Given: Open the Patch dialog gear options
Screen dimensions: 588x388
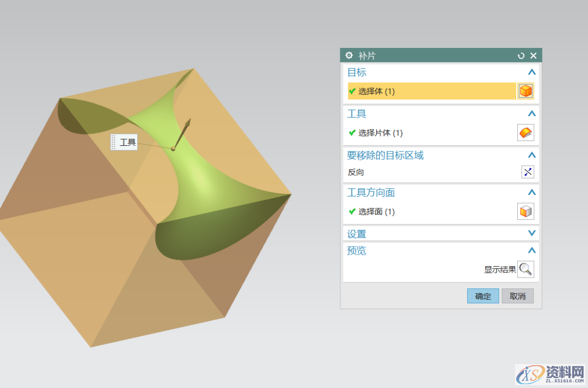Looking at the screenshot, I should (x=349, y=56).
